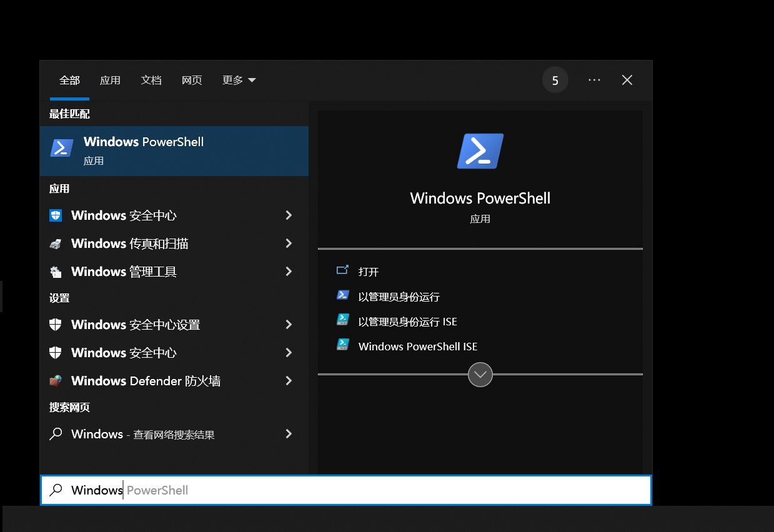
Task: Click the open-window icon beside 打开
Action: (342, 270)
